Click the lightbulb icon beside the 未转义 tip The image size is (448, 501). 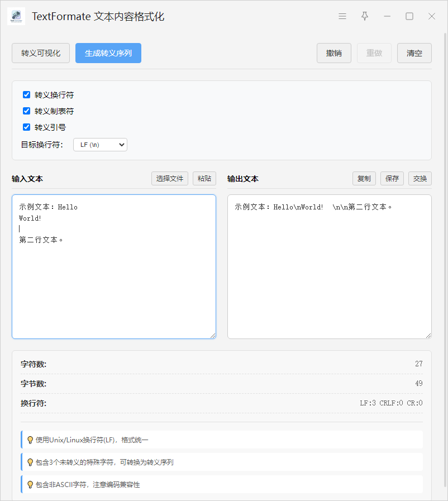point(30,462)
